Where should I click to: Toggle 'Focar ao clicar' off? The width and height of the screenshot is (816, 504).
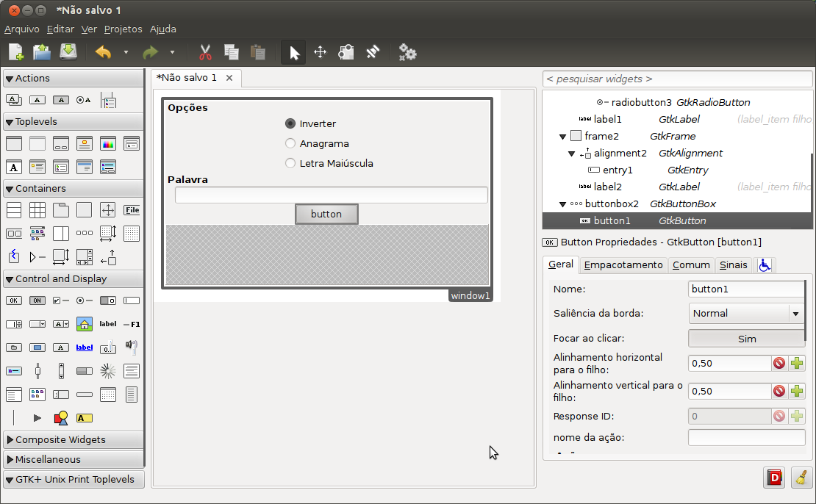[746, 338]
